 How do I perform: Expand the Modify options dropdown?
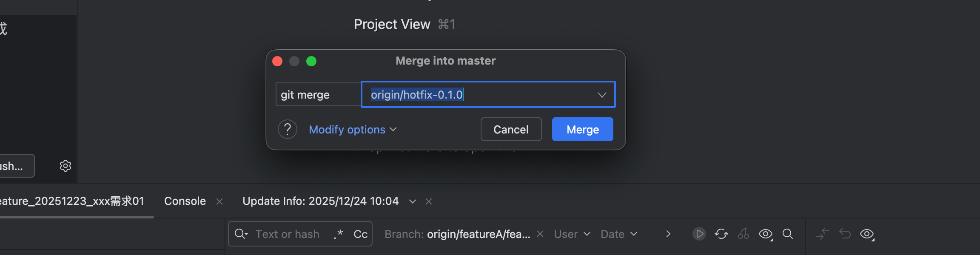[352, 130]
